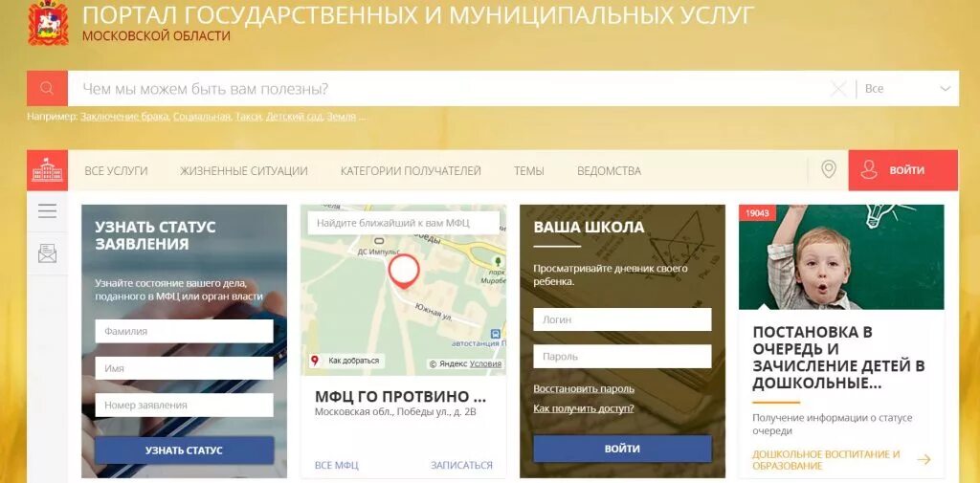The image size is (980, 483).
Task: Click the Moscow Oblast coat of arms logo
Action: 48,23
